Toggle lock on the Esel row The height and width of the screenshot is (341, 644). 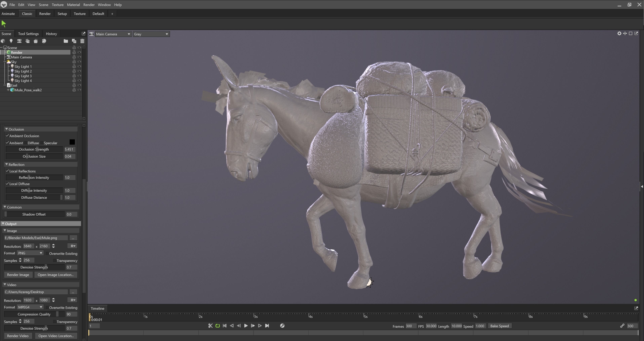74,85
